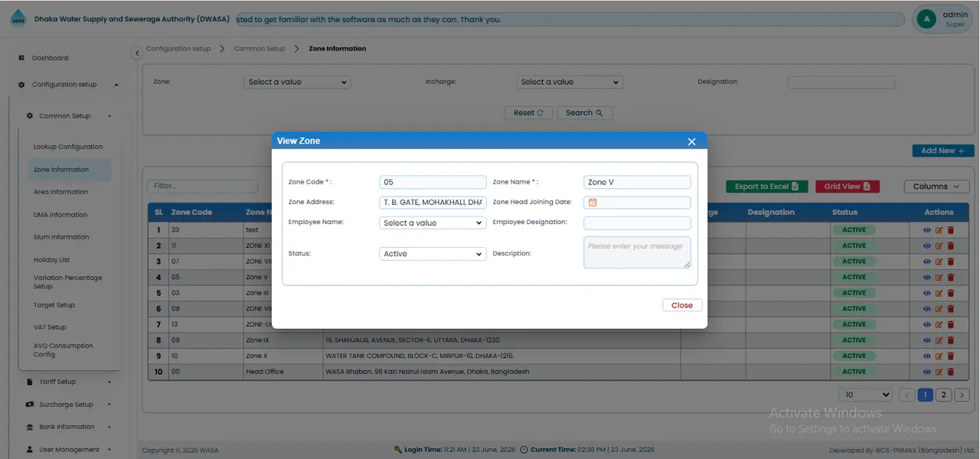Viewport: 980px width, 459px height.
Task: Click the DWASA logo icon
Action: [x=17, y=19]
